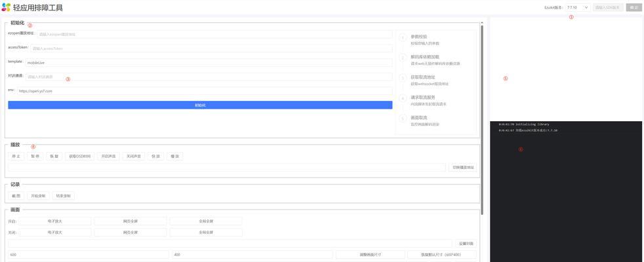The height and width of the screenshot is (262, 644).
Task: Focus the 对讲通道 input field
Action: pyautogui.click(x=209, y=77)
